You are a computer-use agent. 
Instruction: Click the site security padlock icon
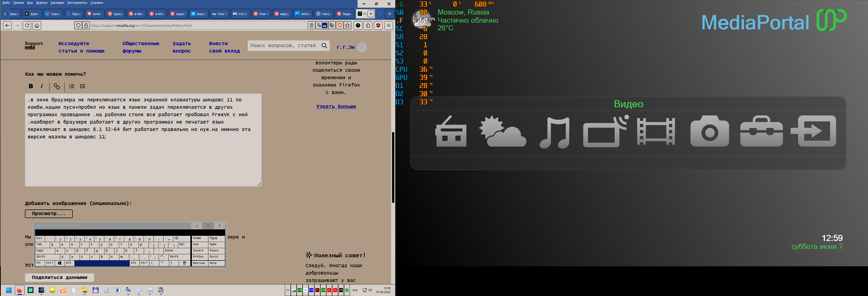pyautogui.click(x=86, y=25)
